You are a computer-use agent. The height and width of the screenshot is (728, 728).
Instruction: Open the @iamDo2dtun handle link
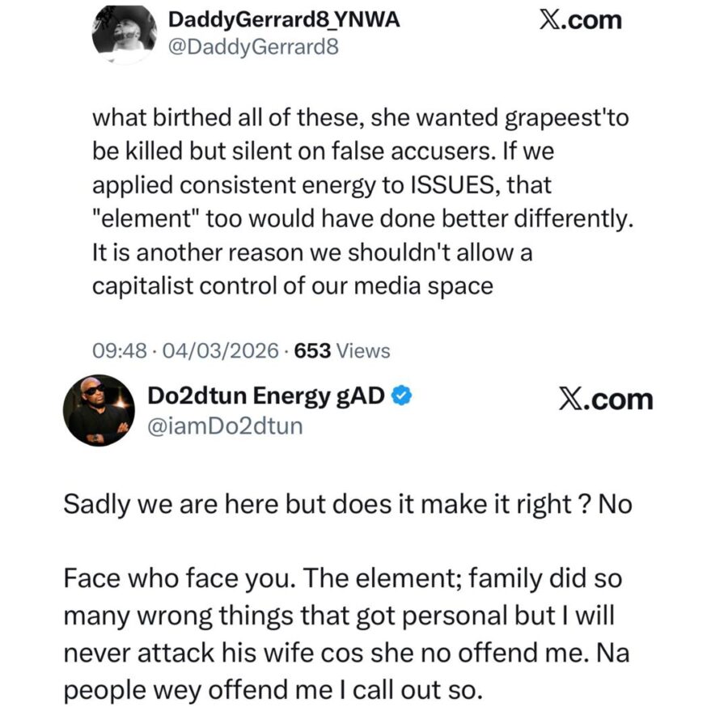[x=224, y=425]
